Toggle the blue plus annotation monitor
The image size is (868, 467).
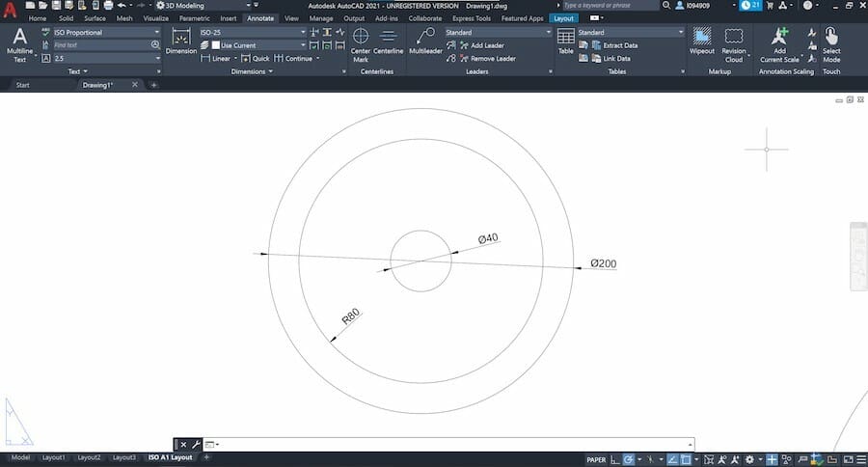coord(772,459)
